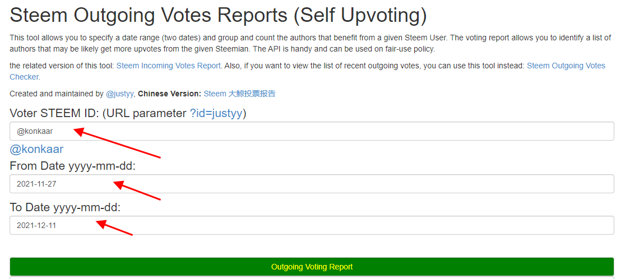Open the Chinese version Steem 大鲸投票报告 link
The height and width of the screenshot is (279, 644).
click(x=239, y=94)
